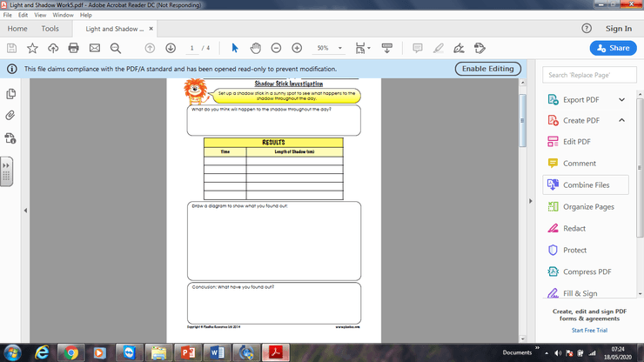
Task: Click the document vertical scrollbar thumb
Action: pos(522,120)
